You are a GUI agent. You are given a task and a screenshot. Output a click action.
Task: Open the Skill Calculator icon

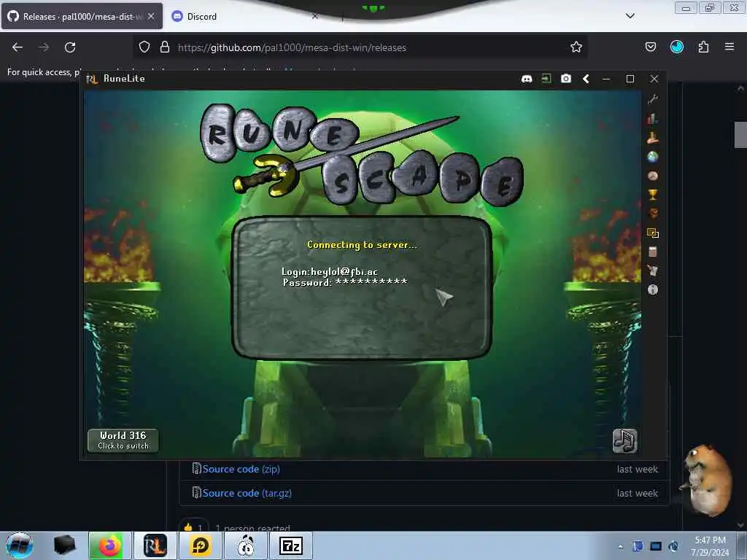(x=653, y=252)
